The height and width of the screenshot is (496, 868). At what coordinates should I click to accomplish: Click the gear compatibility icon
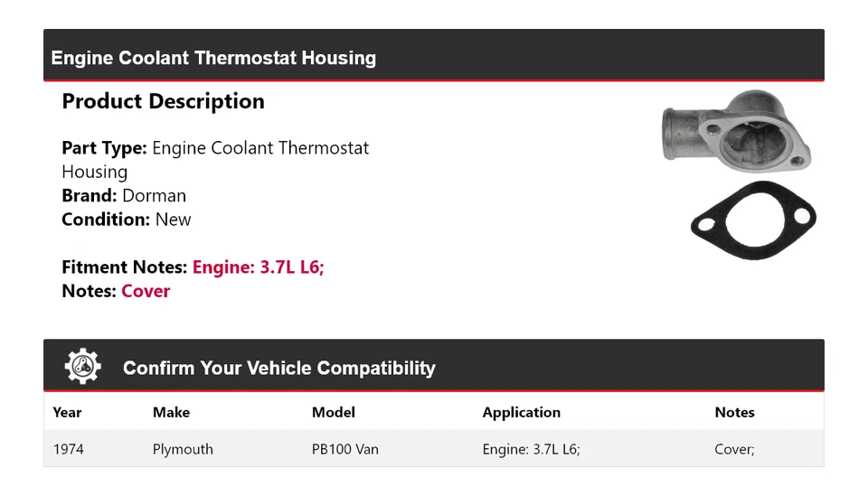pos(82,367)
